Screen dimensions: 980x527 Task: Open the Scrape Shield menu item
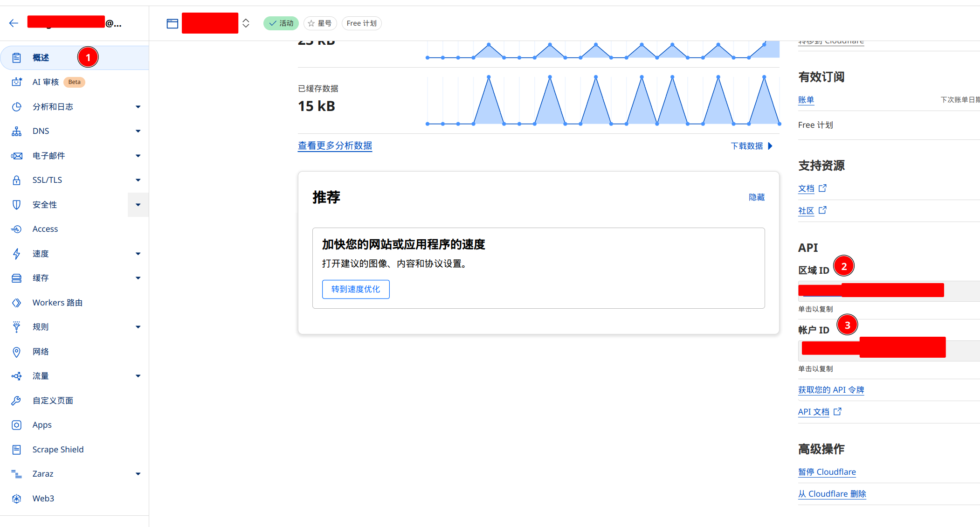58,450
